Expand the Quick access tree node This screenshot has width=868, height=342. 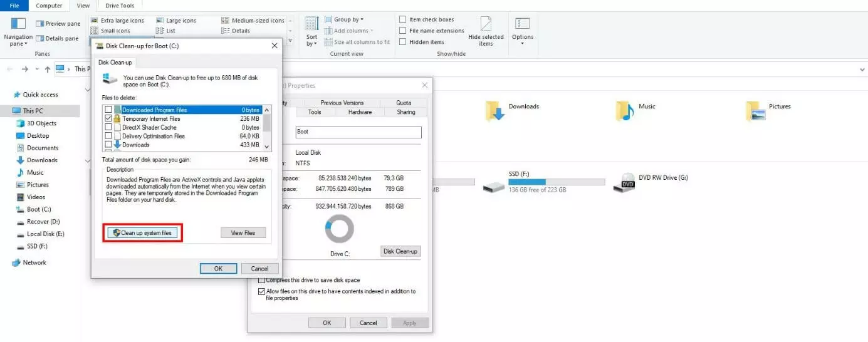pos(6,95)
